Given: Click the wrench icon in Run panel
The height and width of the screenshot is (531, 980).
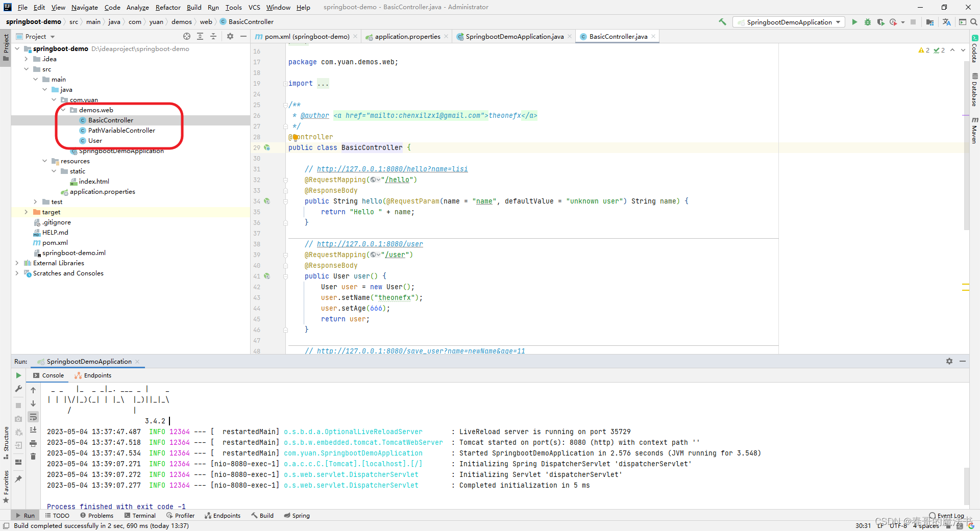Looking at the screenshot, I should (18, 389).
